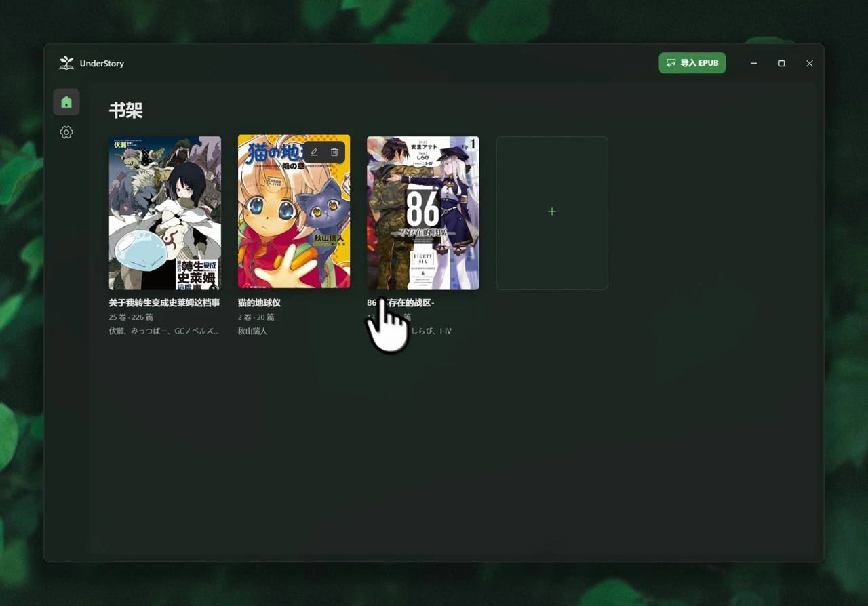This screenshot has height=606, width=868.
Task: Open the 关于我转生变成史莱姆这档事 book cover
Action: click(x=165, y=212)
